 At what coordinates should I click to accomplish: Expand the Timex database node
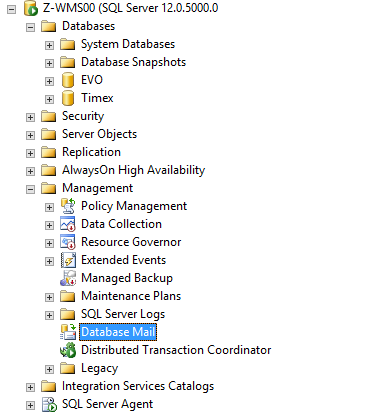(x=49, y=99)
